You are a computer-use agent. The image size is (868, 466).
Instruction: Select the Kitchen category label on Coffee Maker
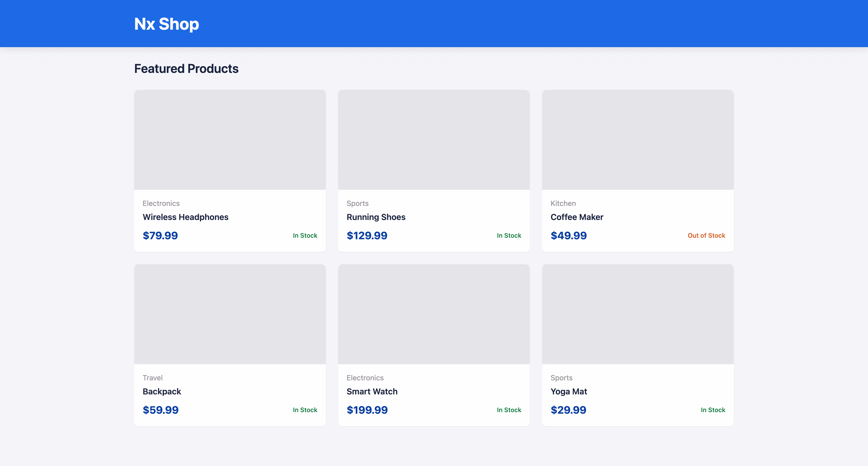(x=563, y=203)
